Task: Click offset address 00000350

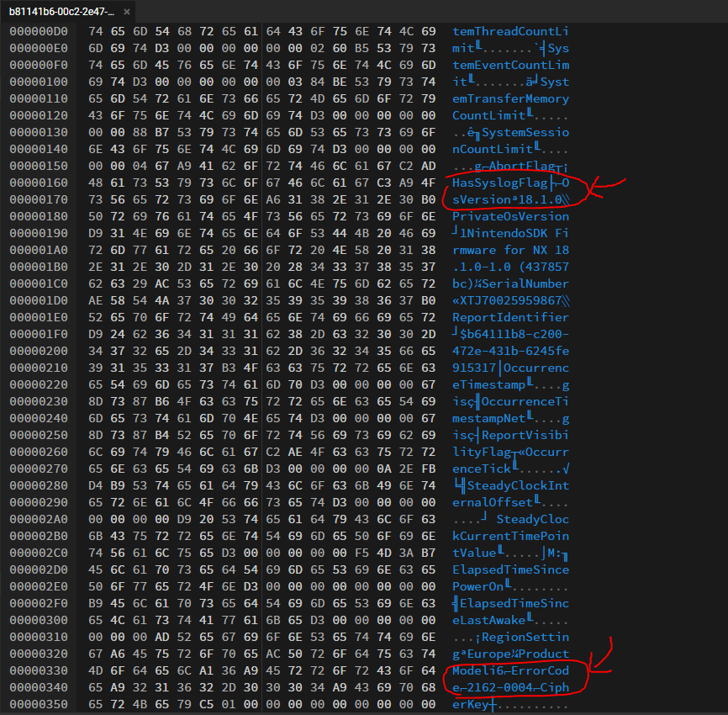Action: coord(39,704)
